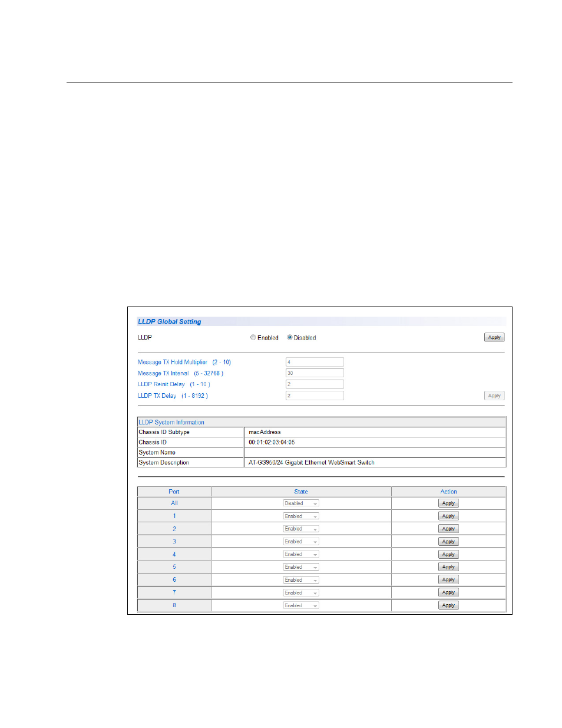Open the State dropdown for port 1
The height and width of the screenshot is (728, 562).
pyautogui.click(x=301, y=516)
